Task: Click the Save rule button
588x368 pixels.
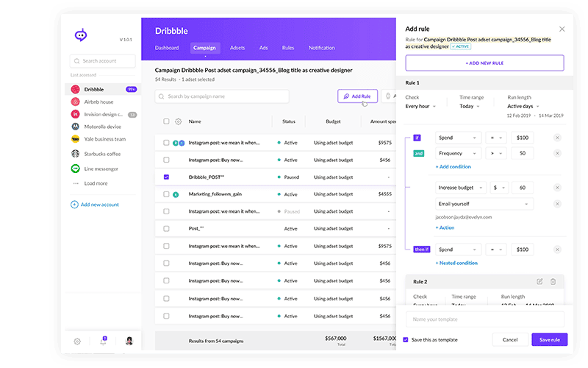Action: 549,339
